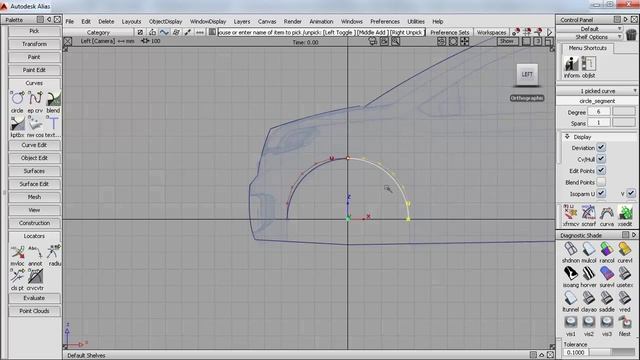Expand the Pick palette section

(34, 31)
